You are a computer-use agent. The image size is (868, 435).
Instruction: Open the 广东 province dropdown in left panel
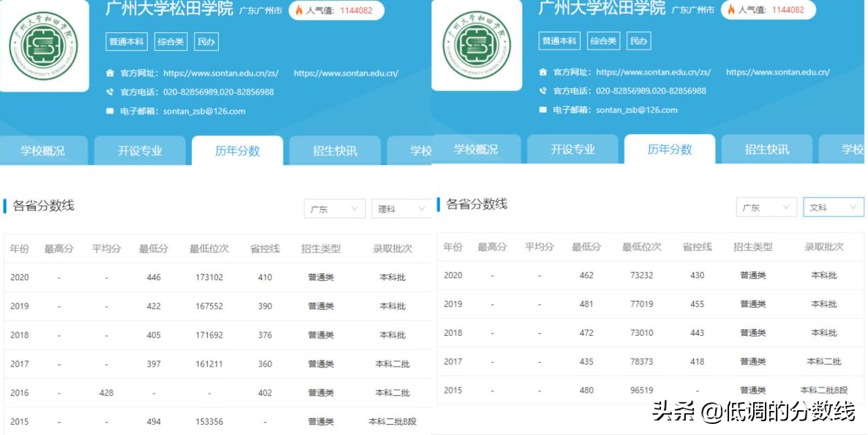point(334,207)
